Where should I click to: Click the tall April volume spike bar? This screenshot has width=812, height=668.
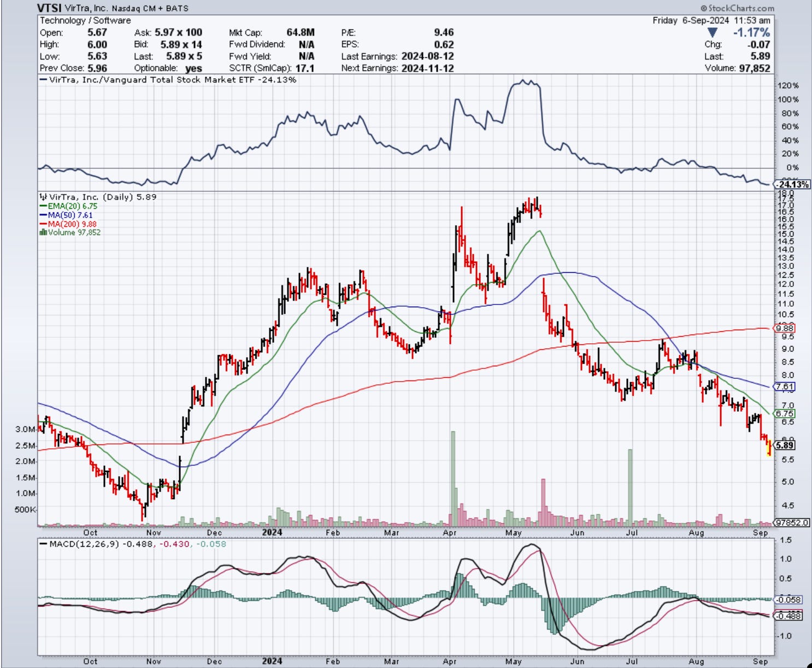point(453,478)
